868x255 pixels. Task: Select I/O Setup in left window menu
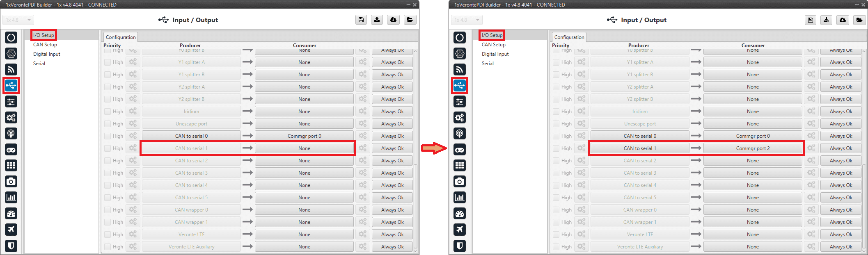click(x=44, y=35)
